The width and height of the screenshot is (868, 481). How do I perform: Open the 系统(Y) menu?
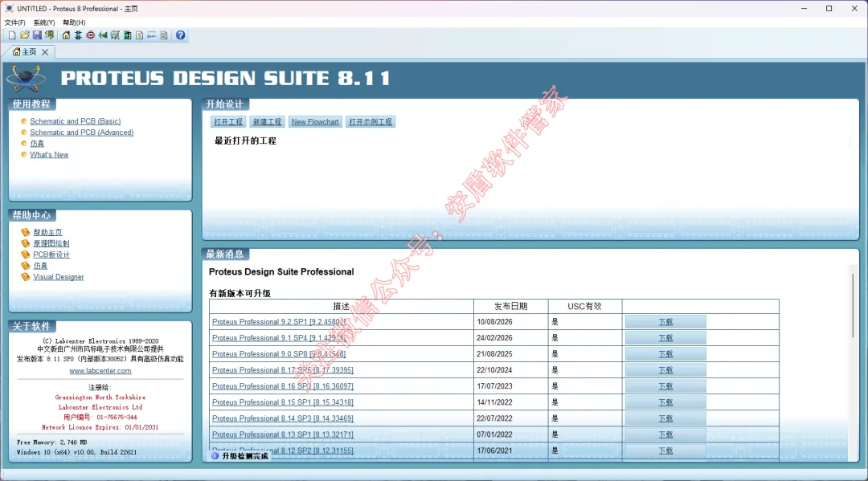pyautogui.click(x=43, y=22)
